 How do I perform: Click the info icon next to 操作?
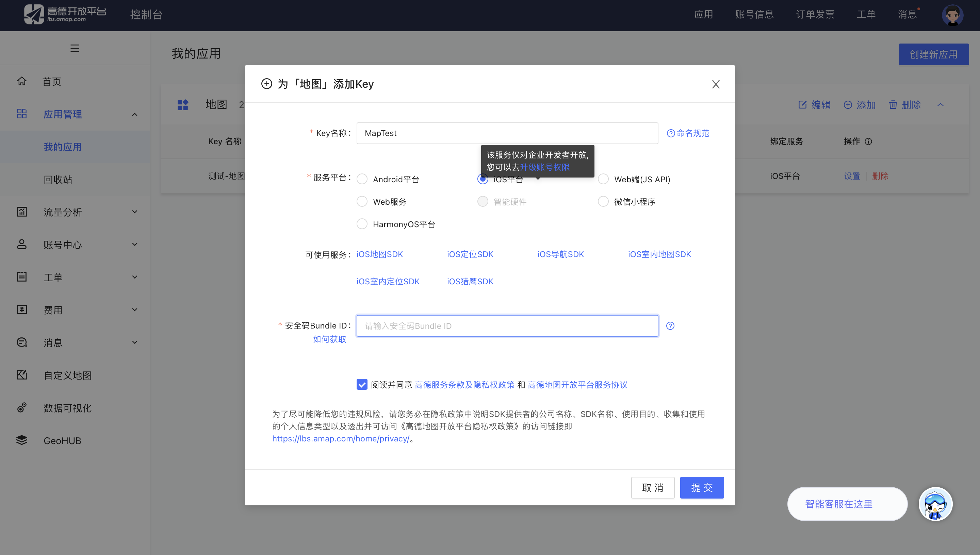(868, 141)
